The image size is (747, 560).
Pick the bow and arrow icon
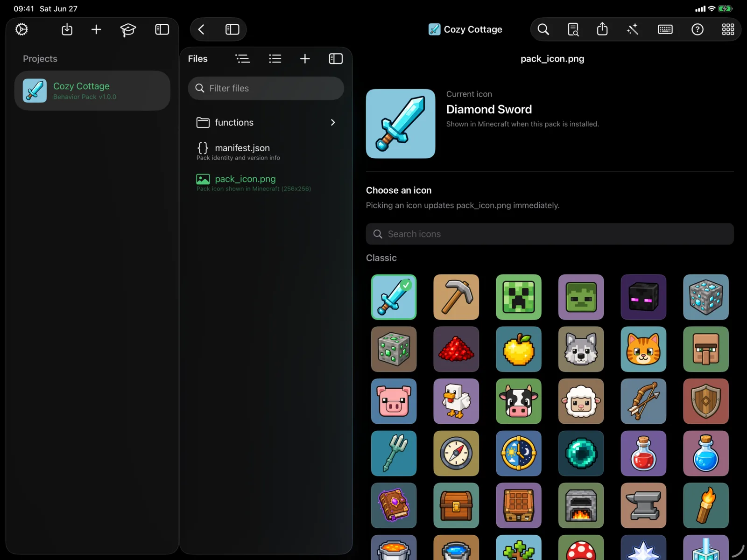643,401
